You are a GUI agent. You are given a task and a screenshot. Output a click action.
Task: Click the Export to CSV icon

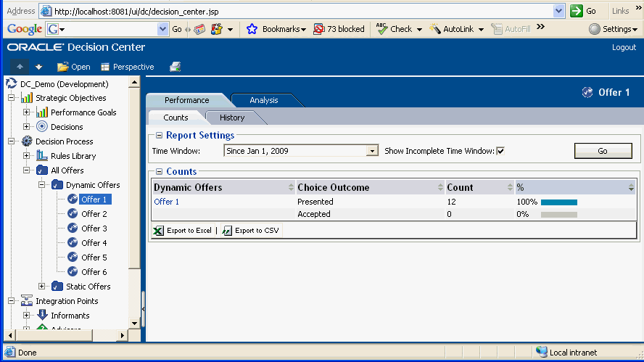point(227,231)
